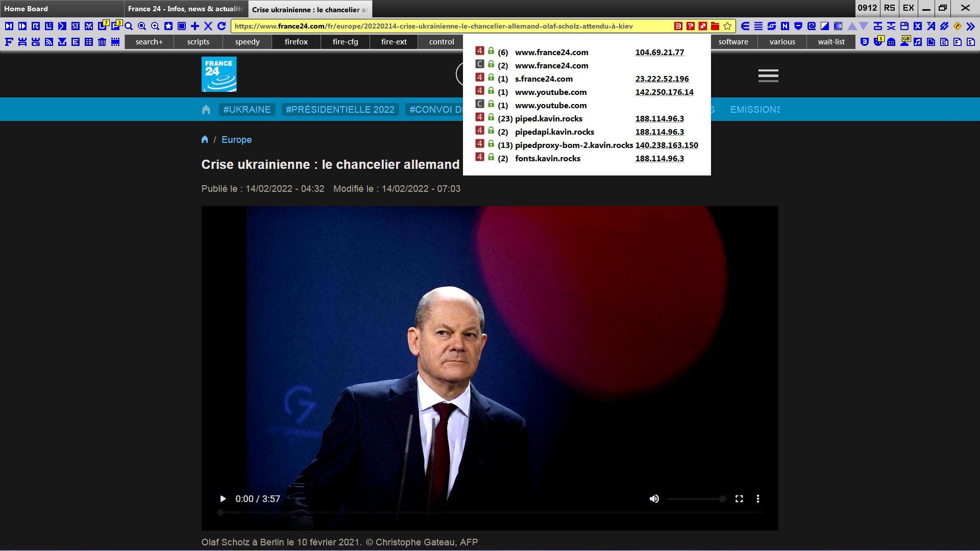
Task: Toggle the lock icon beside fonts.kavin.rocks
Action: pyautogui.click(x=491, y=158)
